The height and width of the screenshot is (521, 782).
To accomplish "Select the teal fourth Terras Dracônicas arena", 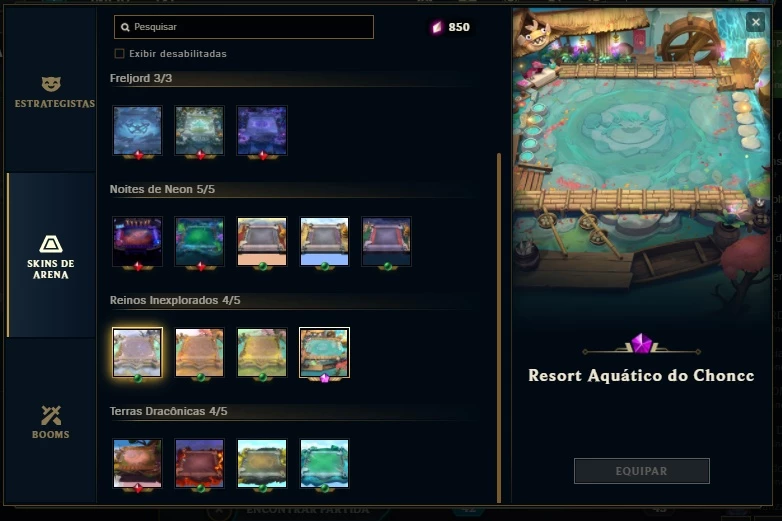I will click(x=324, y=463).
